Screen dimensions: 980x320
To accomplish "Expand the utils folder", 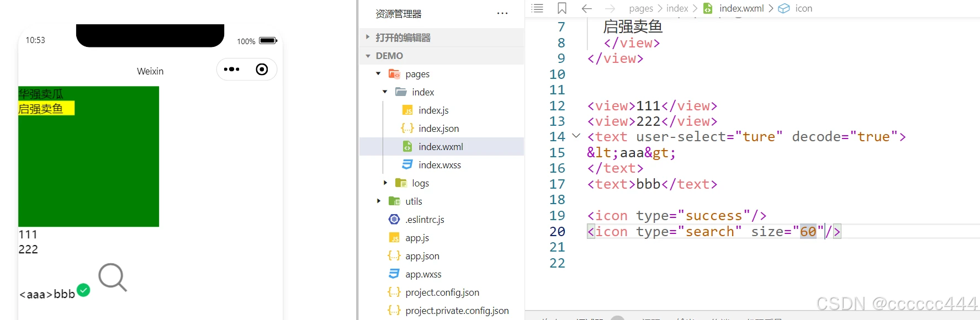I will [379, 201].
